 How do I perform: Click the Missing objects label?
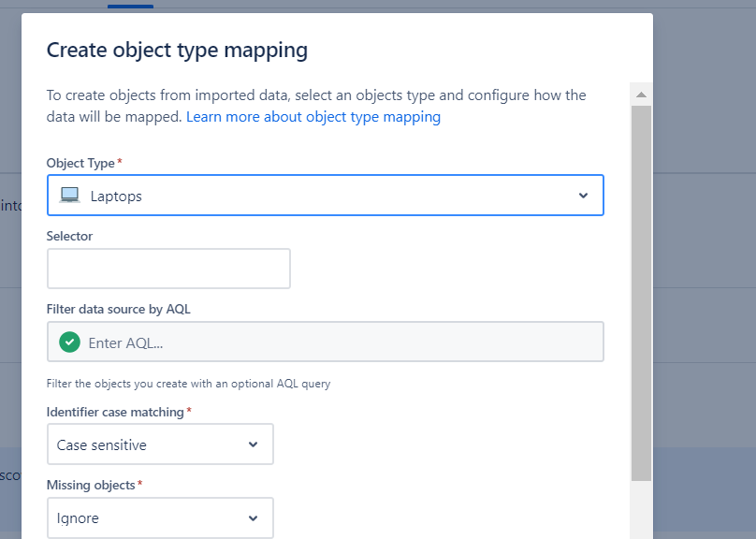tap(91, 485)
